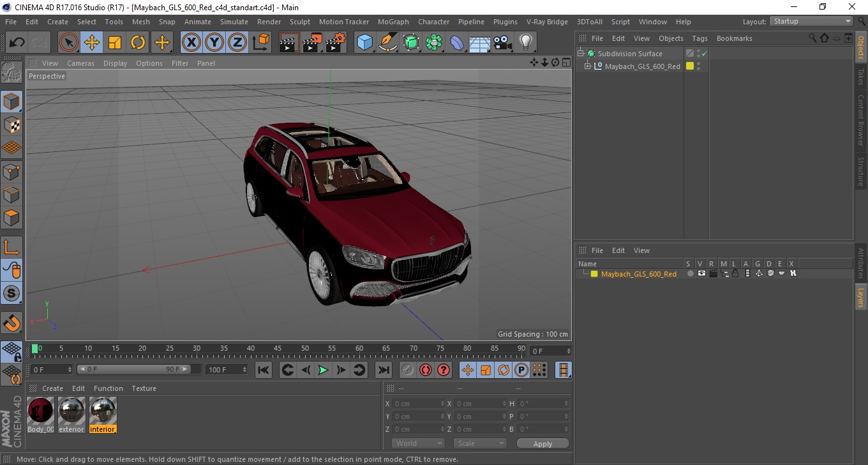Toggle Maybach layer Render flag
868x465 pixels.
click(x=713, y=273)
